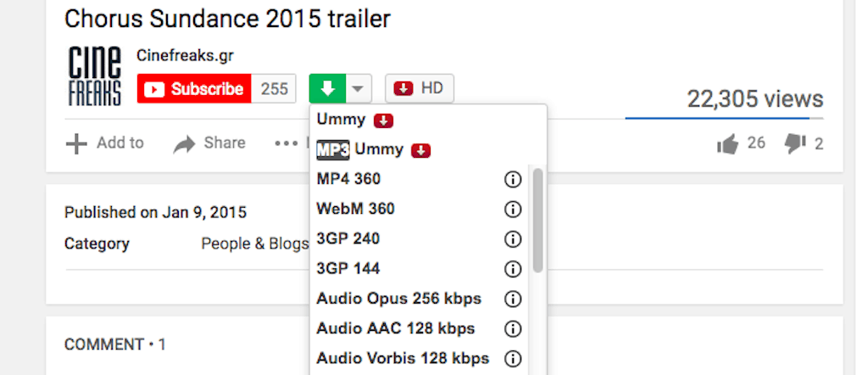Show info for Audio AAC 128 kbps

click(x=513, y=329)
